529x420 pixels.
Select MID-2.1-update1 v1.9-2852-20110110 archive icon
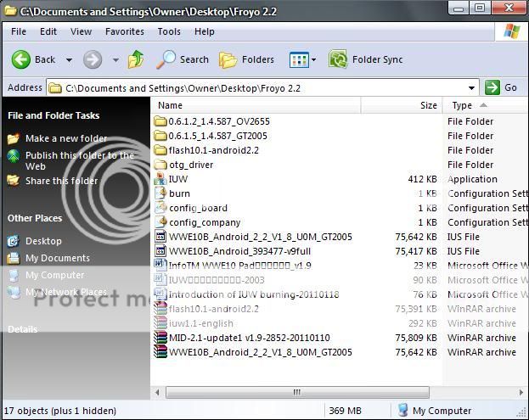160,338
